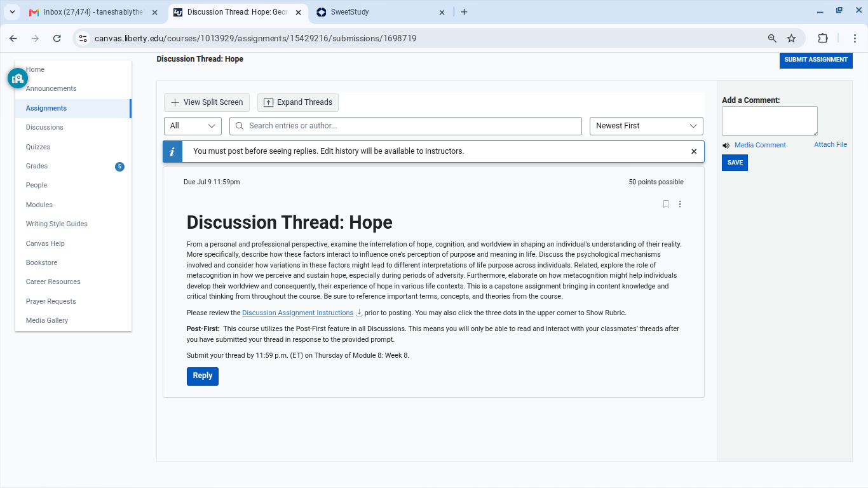This screenshot has height=488, width=868.
Task: Open the Canvas dashboard floating icon
Action: point(18,78)
